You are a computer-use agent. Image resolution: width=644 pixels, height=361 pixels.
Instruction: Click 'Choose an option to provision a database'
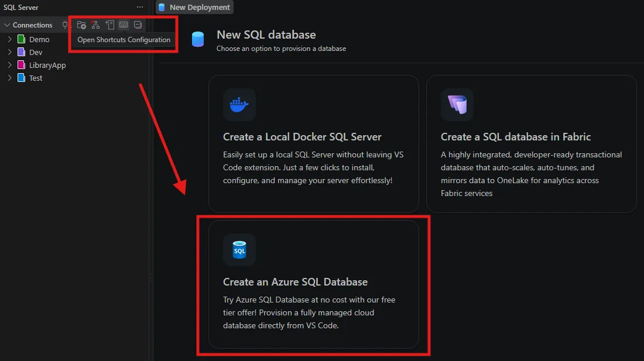[x=282, y=49]
